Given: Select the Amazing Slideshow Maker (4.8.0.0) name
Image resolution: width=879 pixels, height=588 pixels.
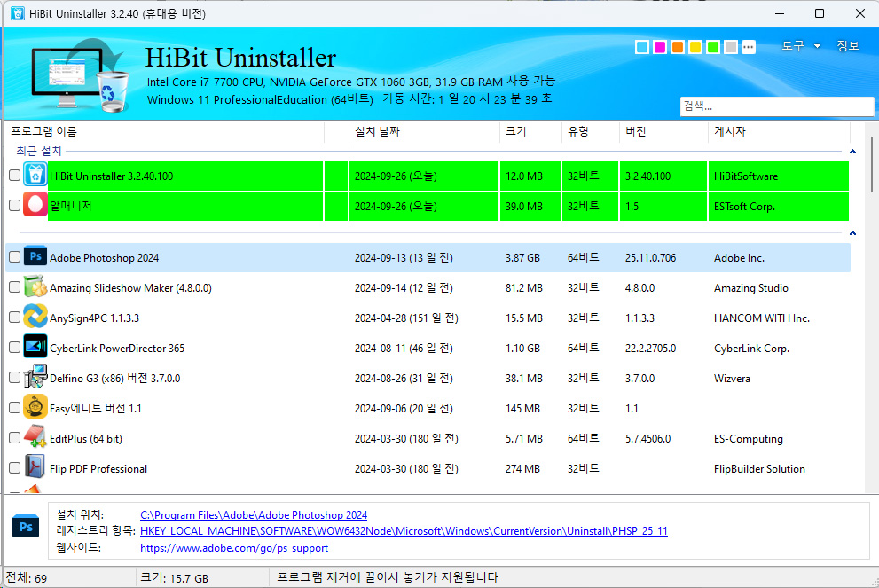Looking at the screenshot, I should 130,288.
